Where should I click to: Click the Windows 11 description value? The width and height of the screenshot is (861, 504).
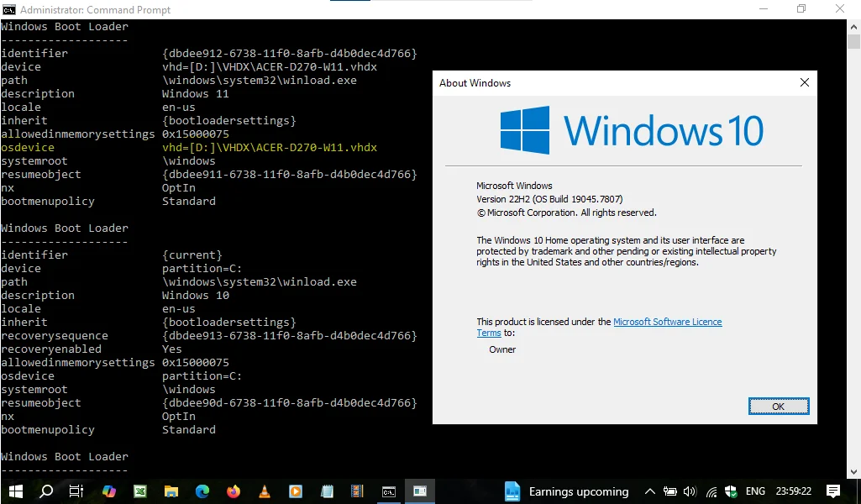[195, 94]
